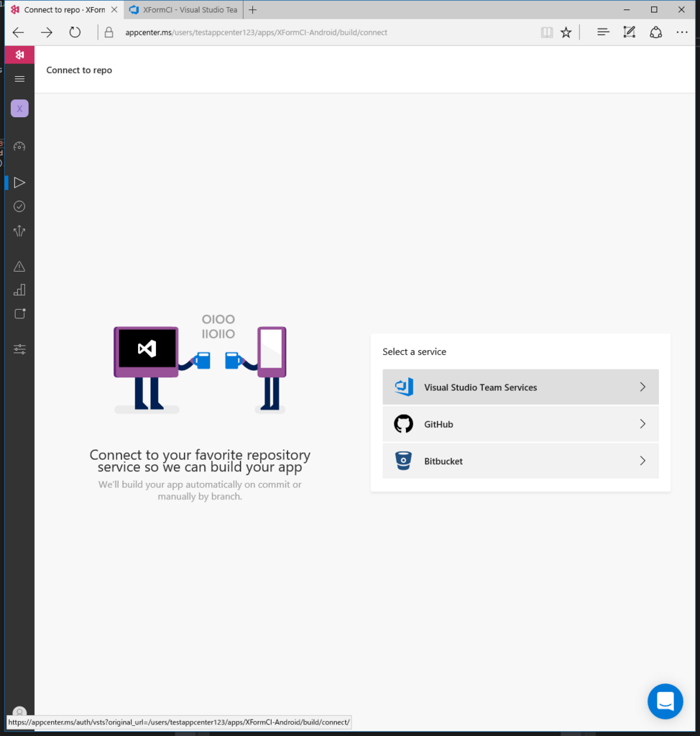Click the App Center logo icon
The width and height of the screenshot is (700, 736).
coord(19,55)
